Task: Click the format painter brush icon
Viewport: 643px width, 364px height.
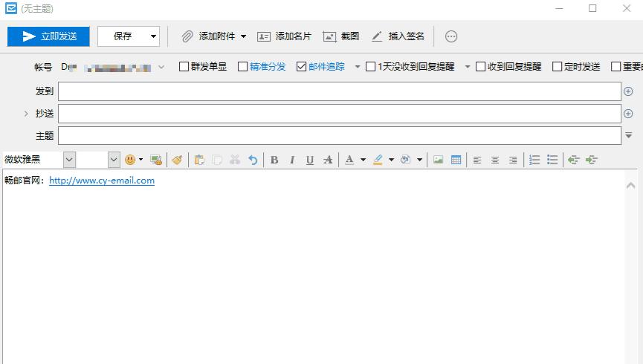Action: [177, 160]
